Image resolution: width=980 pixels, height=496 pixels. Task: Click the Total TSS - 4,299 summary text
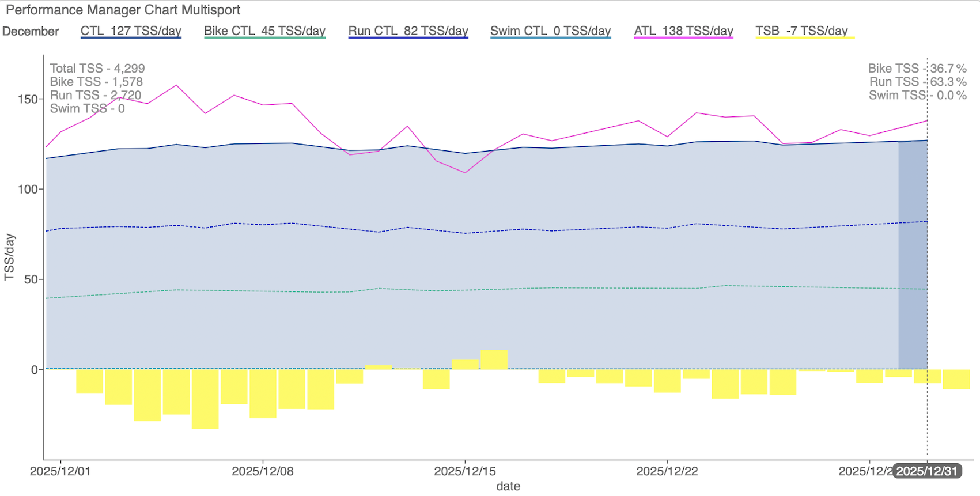(x=97, y=69)
